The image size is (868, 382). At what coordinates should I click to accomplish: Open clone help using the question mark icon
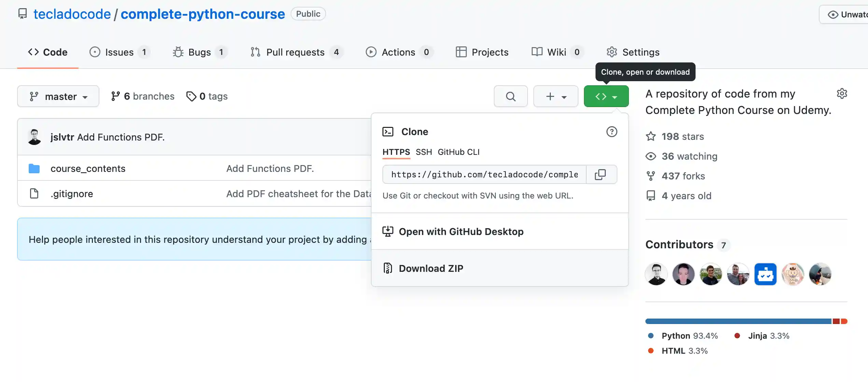click(612, 132)
